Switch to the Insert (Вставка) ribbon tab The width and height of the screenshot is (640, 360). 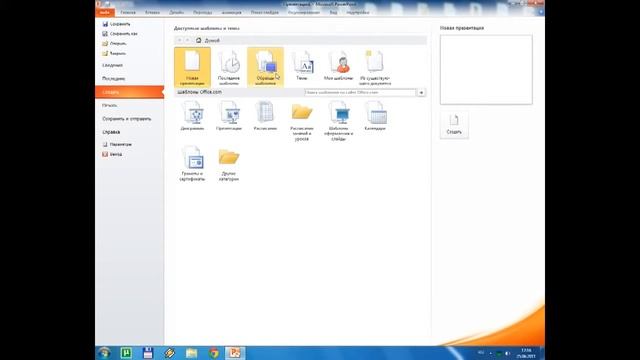[153, 13]
